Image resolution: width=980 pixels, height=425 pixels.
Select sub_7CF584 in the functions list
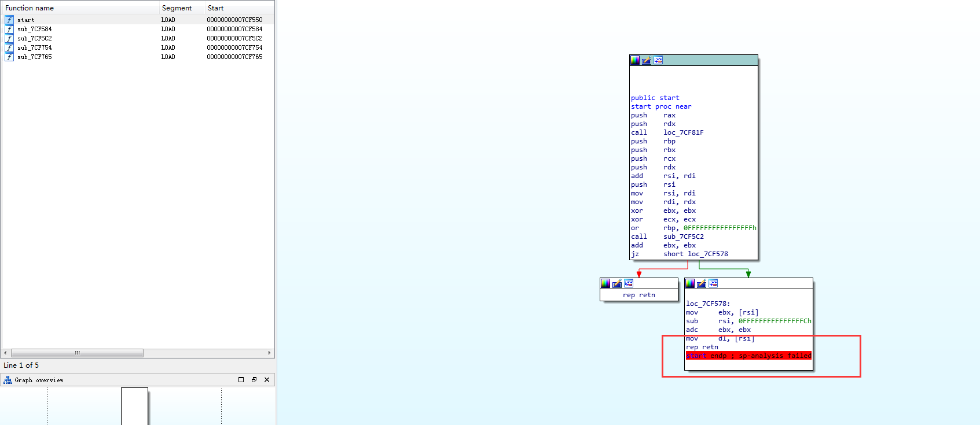[x=138, y=29]
